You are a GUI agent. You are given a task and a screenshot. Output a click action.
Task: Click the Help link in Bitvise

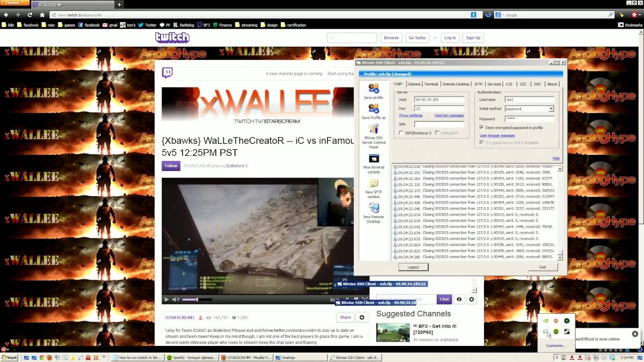click(556, 158)
